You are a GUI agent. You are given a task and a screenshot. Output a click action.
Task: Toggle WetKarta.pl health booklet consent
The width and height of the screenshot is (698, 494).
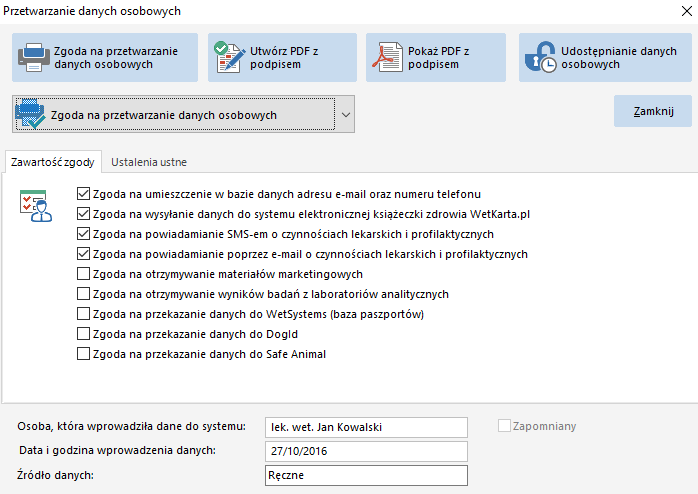pyautogui.click(x=83, y=214)
